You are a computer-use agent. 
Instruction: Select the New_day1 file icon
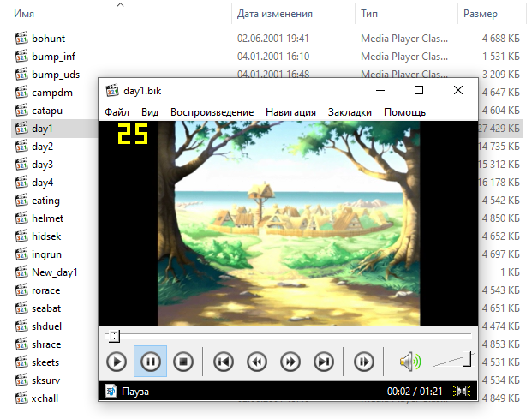point(21,272)
